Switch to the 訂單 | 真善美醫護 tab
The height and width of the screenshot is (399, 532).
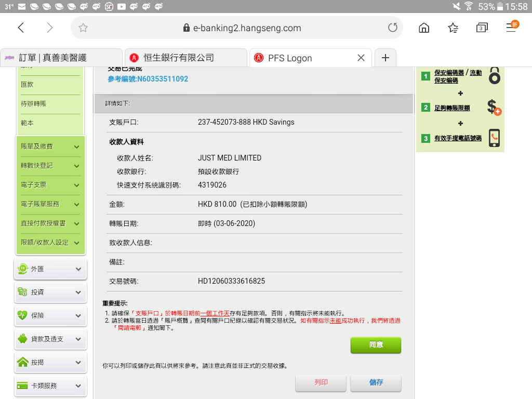[61, 58]
